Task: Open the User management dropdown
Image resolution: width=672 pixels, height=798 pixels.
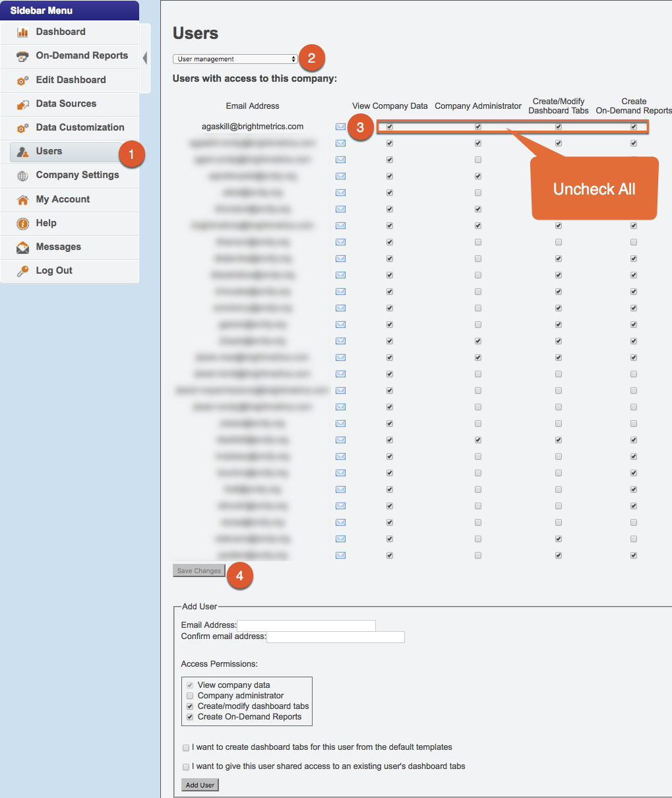Action: pos(235,59)
